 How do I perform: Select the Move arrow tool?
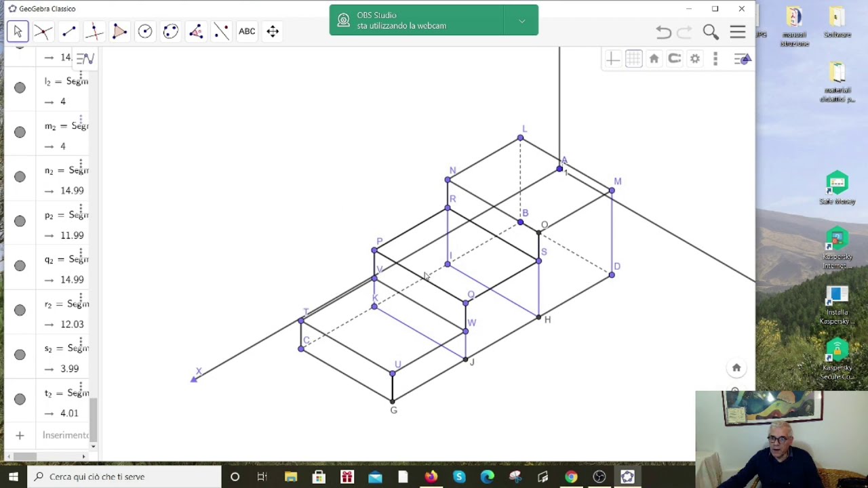click(18, 31)
